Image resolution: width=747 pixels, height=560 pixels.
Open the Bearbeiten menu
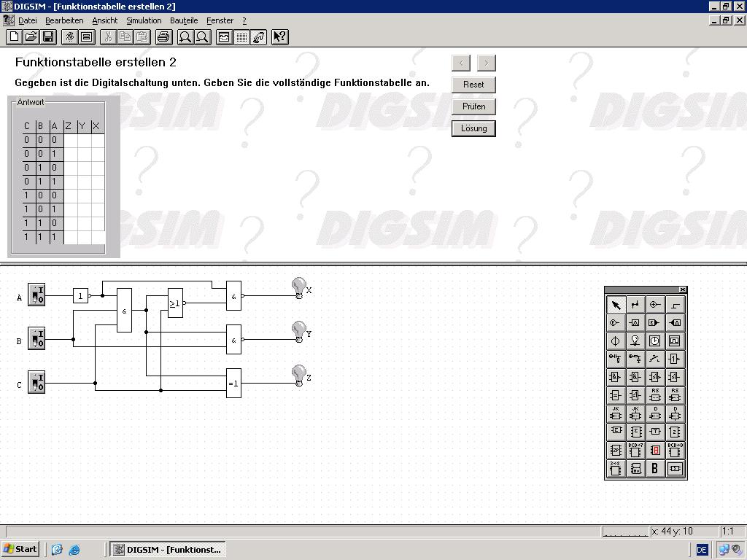click(64, 20)
